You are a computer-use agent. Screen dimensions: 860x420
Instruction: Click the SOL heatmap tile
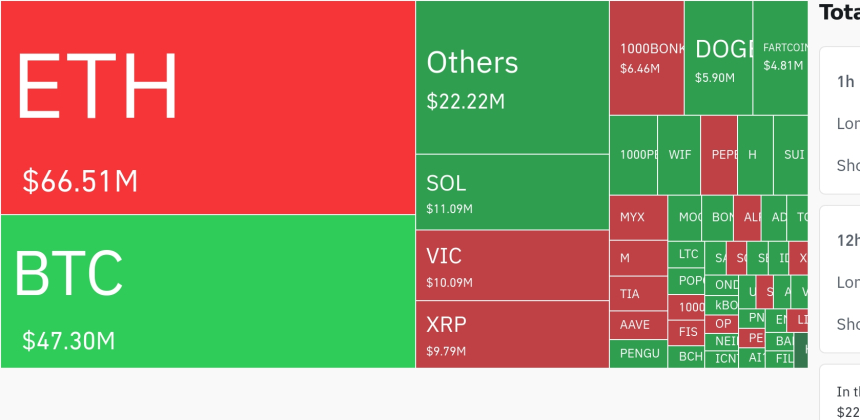pos(512,192)
